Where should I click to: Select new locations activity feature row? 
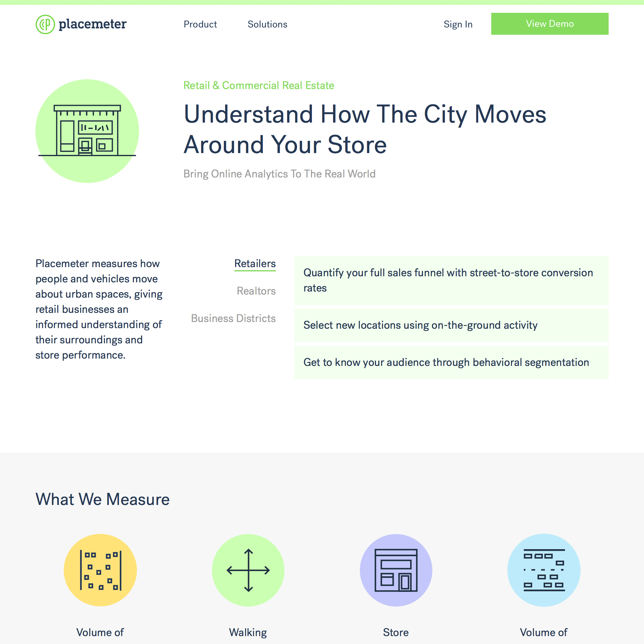coord(451,326)
